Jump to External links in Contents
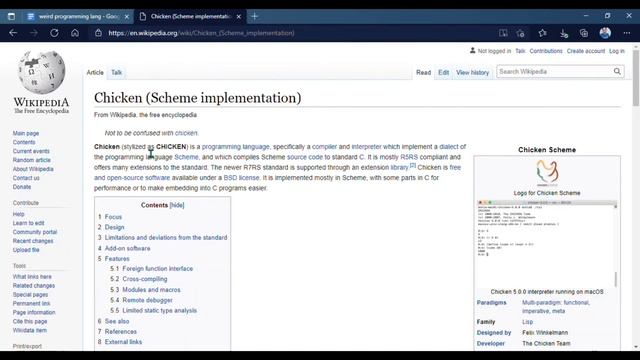This screenshot has width=640, height=360. [123, 342]
